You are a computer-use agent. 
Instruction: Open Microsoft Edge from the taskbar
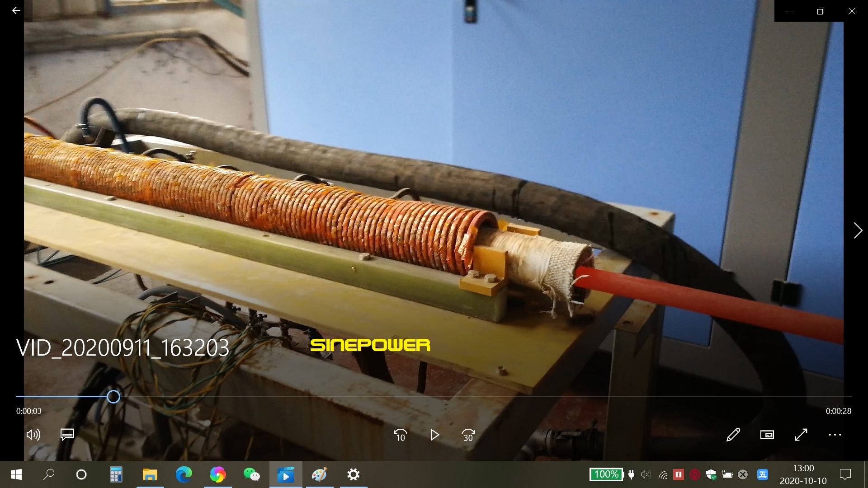184,474
